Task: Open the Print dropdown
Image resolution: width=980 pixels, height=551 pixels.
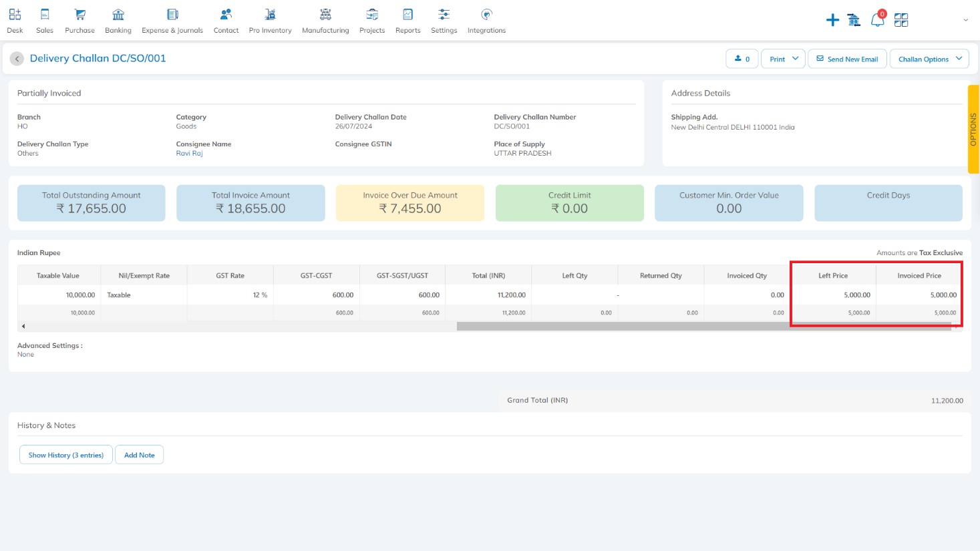Action: click(783, 59)
